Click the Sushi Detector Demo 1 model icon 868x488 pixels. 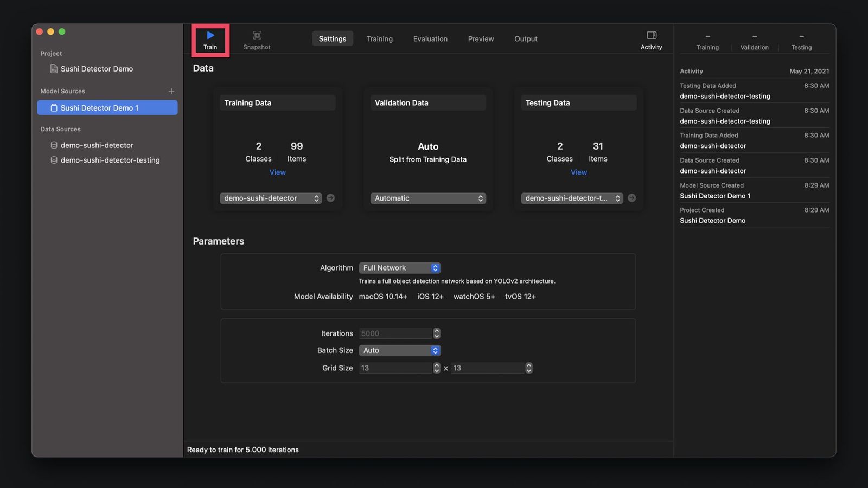point(54,108)
